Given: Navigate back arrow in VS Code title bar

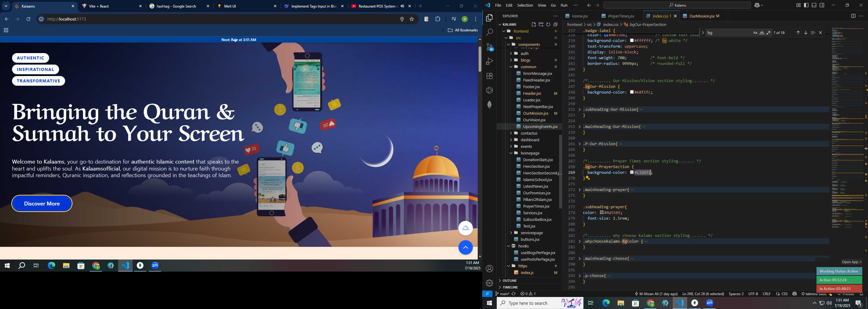Looking at the screenshot, I should (589, 5).
